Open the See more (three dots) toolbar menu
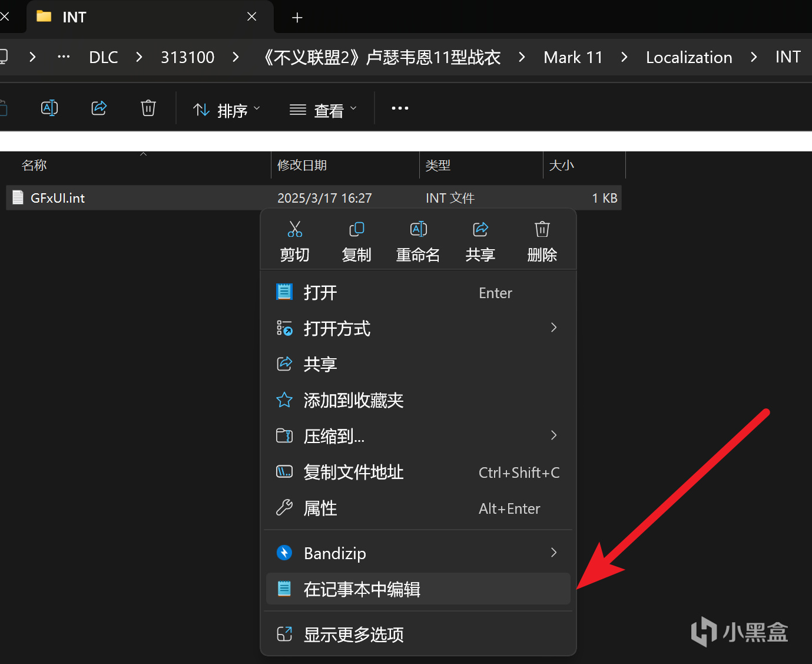The width and height of the screenshot is (812, 664). [400, 108]
